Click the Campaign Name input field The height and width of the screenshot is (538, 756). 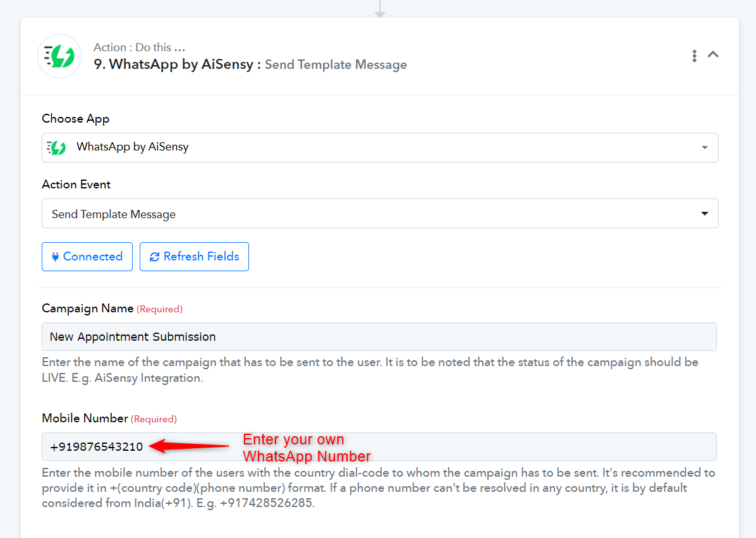(x=379, y=336)
